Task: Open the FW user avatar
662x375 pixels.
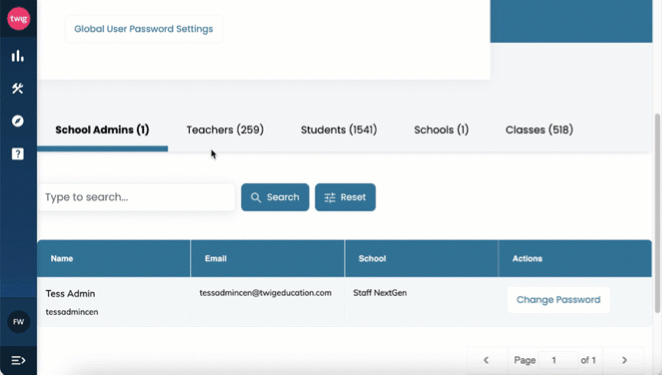Action: point(19,322)
